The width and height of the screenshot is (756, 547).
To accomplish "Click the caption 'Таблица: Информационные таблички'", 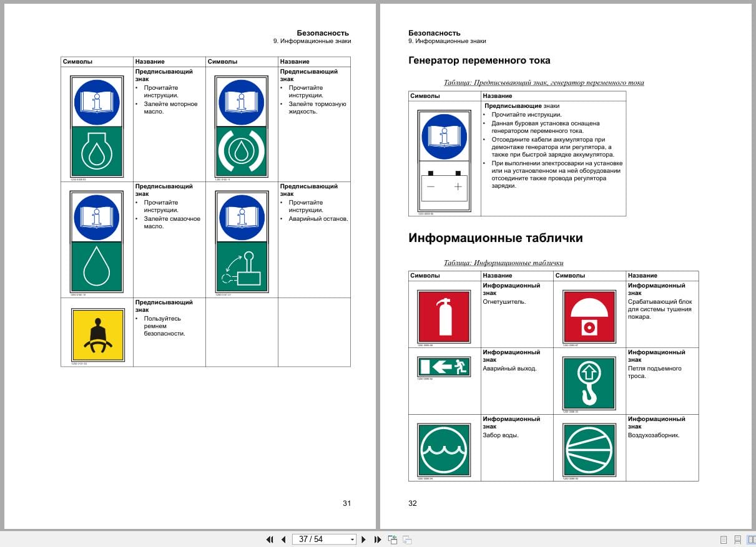I will (504, 263).
